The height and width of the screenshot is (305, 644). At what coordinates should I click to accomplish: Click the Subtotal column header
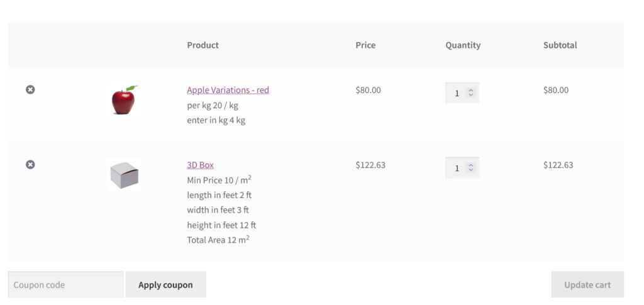click(560, 45)
